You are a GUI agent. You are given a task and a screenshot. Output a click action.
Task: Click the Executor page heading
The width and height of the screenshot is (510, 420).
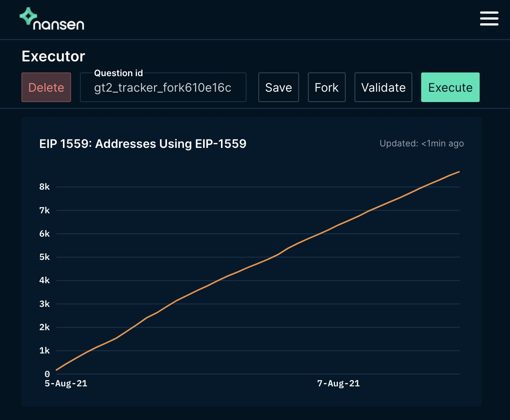click(53, 56)
